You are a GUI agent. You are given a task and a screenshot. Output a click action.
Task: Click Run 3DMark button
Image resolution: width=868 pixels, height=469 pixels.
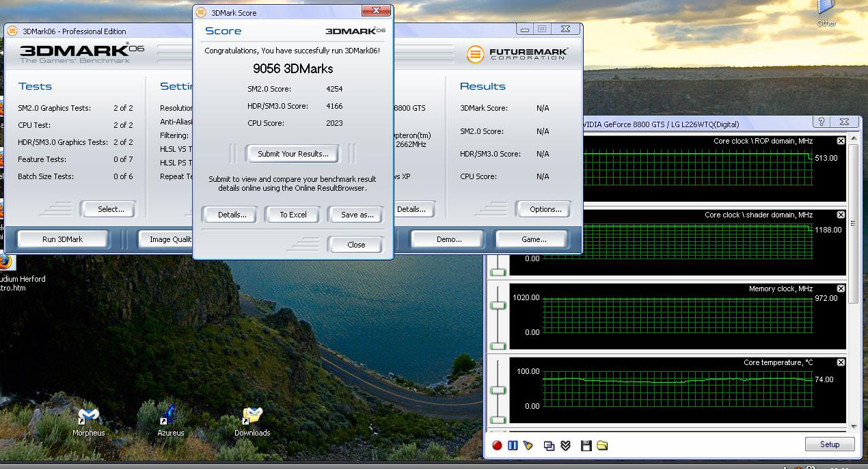(x=62, y=239)
